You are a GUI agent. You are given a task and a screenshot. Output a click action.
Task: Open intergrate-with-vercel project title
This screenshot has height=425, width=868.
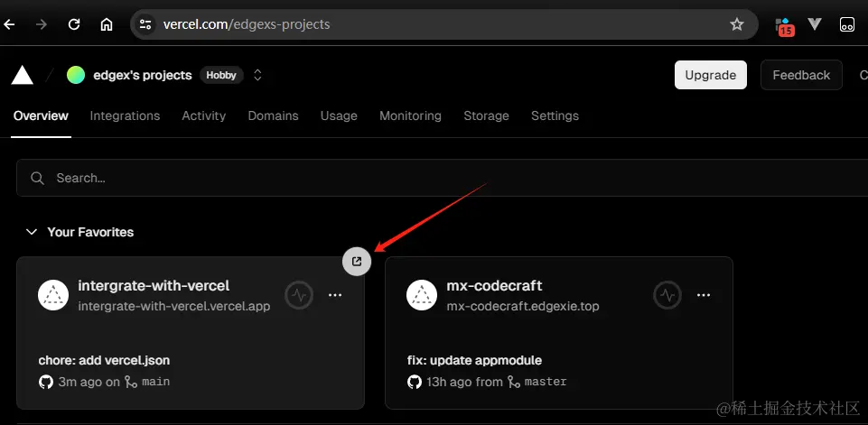coord(154,285)
